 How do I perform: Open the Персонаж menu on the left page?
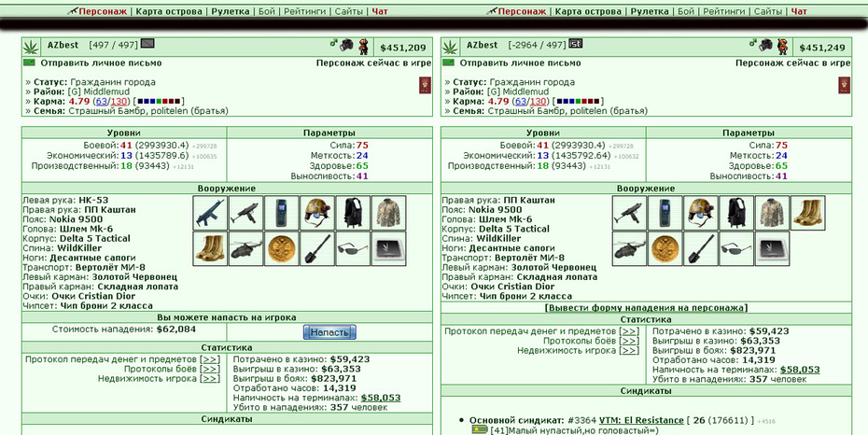coord(103,11)
